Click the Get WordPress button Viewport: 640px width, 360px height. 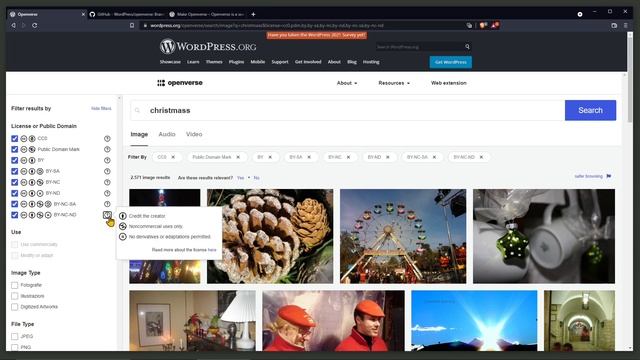(451, 62)
